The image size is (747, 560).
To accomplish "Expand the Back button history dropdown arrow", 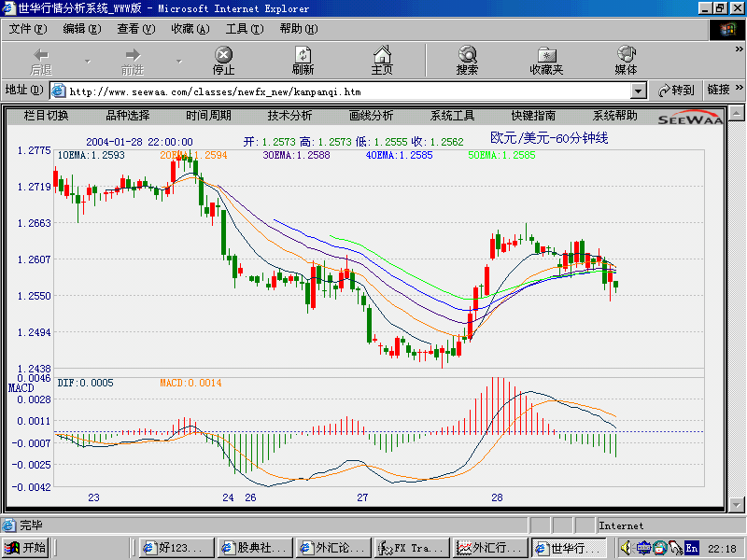I will [x=88, y=62].
